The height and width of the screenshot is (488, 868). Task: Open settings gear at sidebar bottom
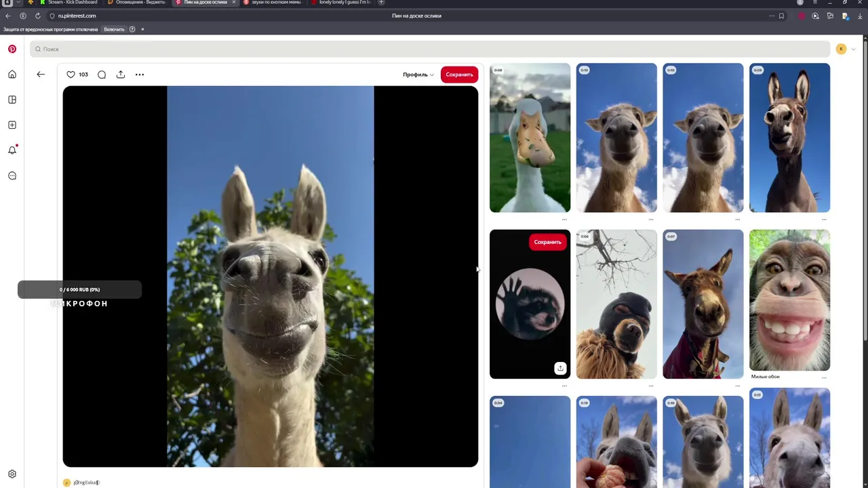(12, 474)
